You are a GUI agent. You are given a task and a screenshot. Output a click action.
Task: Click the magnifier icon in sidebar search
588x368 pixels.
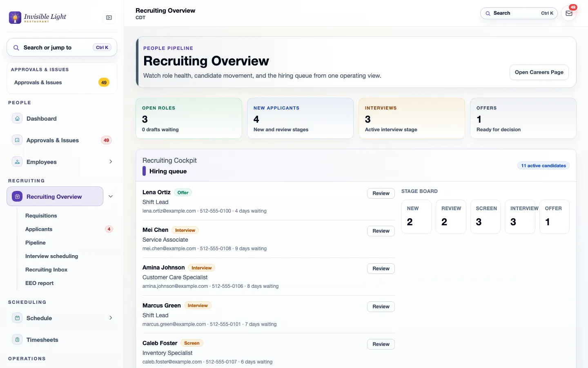pyautogui.click(x=16, y=48)
